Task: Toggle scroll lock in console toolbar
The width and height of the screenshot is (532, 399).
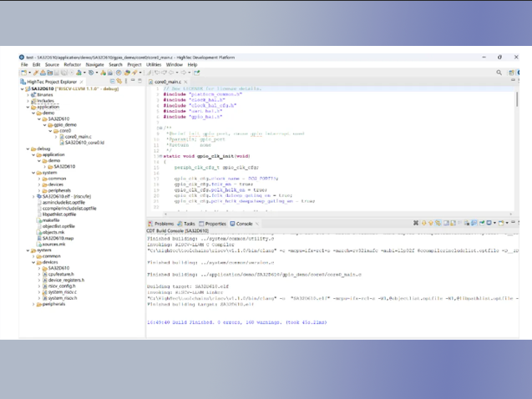Action: coord(453,223)
